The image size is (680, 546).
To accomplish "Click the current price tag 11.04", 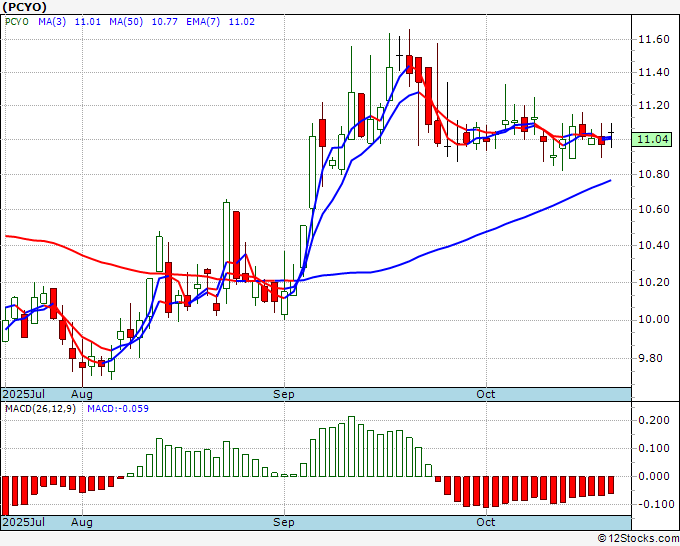I will 654,140.
